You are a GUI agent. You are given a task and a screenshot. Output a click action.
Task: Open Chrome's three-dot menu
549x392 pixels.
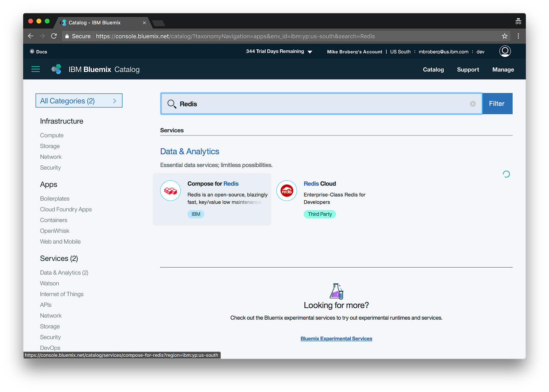point(518,36)
